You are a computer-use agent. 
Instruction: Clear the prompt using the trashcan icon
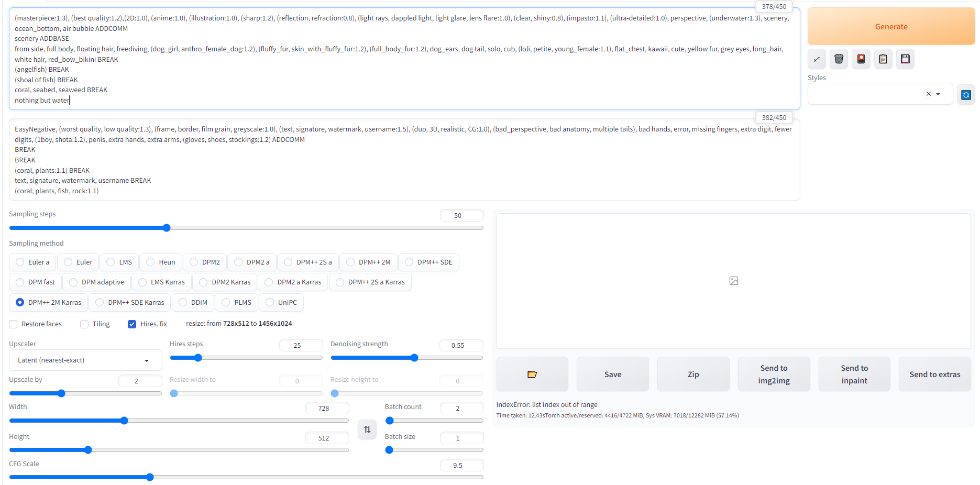(x=838, y=59)
